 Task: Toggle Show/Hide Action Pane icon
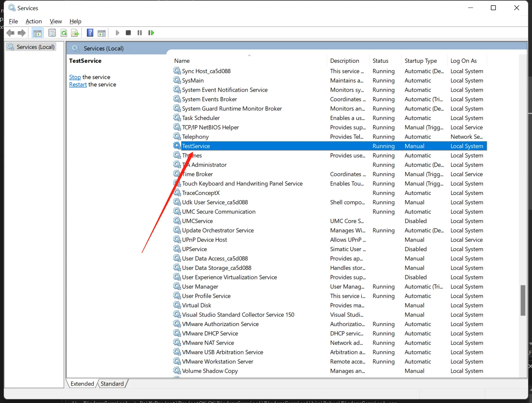[102, 33]
